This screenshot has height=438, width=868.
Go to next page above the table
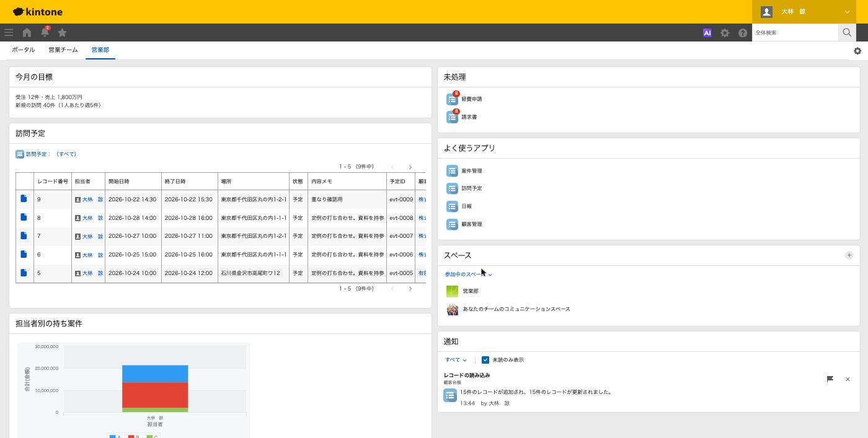(410, 167)
